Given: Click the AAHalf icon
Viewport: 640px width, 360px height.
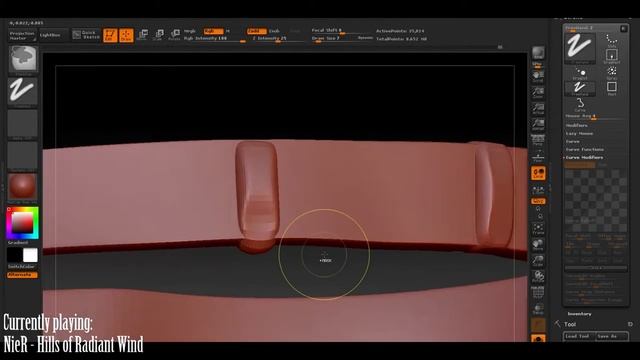Looking at the screenshot, I should point(538,124).
